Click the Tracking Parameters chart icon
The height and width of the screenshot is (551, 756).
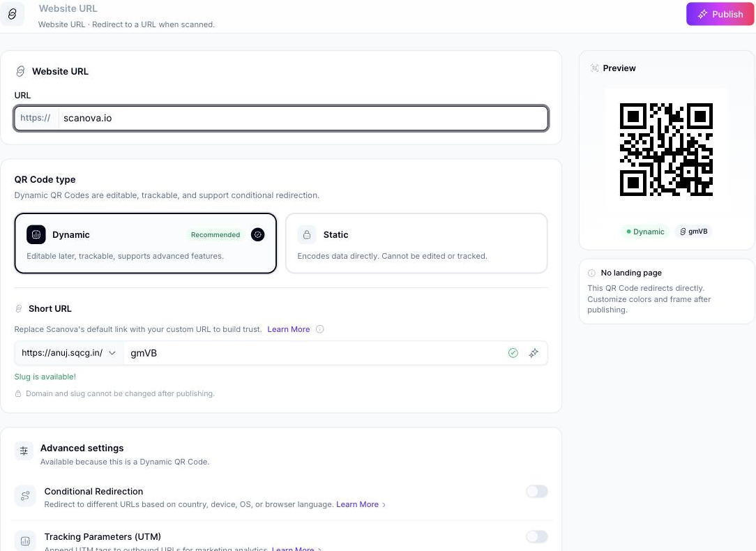(25, 541)
